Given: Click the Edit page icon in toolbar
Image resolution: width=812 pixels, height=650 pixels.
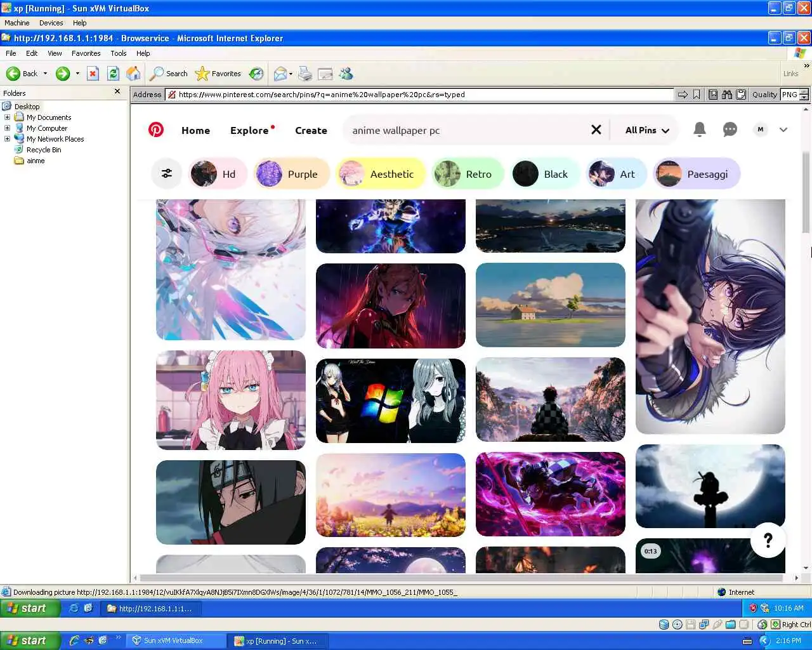Looking at the screenshot, I should tap(325, 74).
